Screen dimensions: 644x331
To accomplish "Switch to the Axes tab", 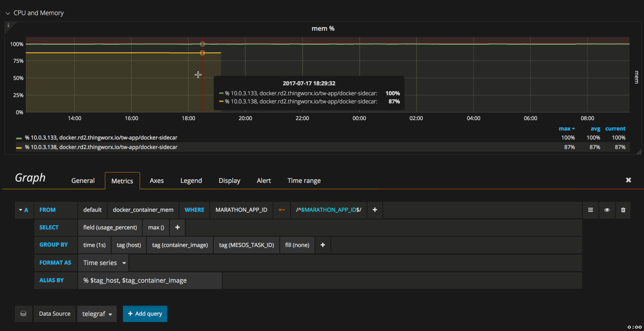I will click(156, 181).
